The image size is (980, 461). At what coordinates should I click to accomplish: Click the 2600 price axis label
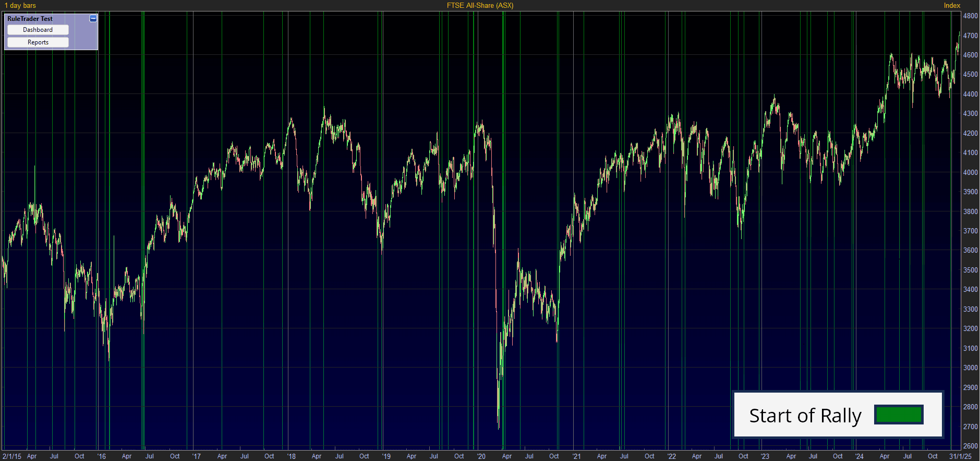point(970,446)
